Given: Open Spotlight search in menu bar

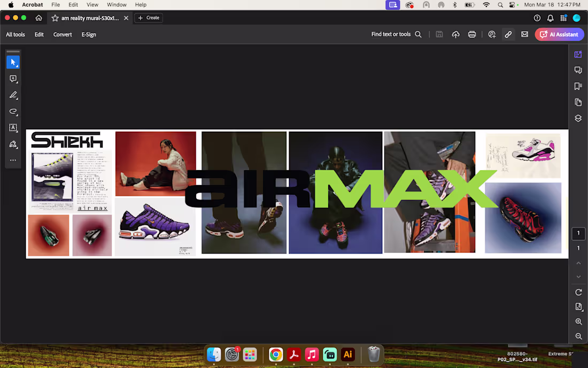Looking at the screenshot, I should tap(500, 5).
